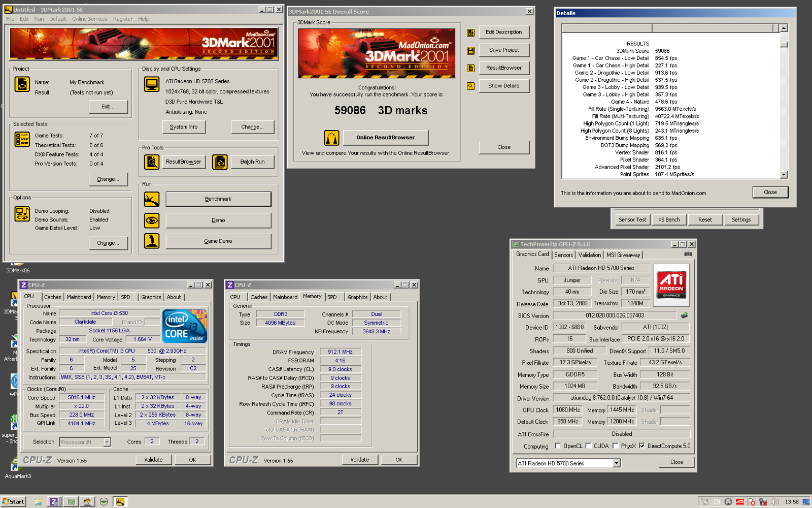Click the floppy disk icon beside Save Project

tap(471, 51)
